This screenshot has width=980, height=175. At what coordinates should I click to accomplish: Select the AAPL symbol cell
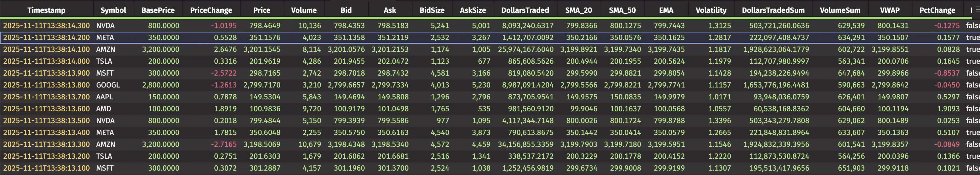(104, 97)
